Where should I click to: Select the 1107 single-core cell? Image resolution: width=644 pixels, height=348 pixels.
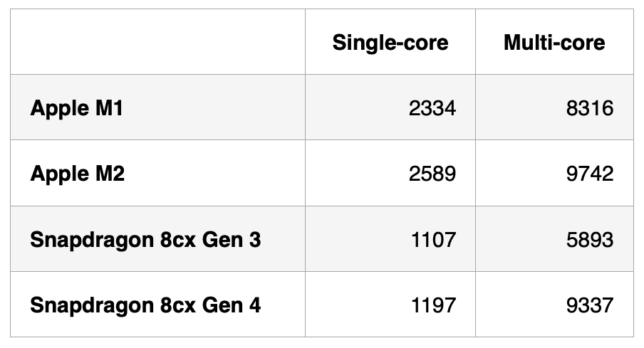click(432, 240)
